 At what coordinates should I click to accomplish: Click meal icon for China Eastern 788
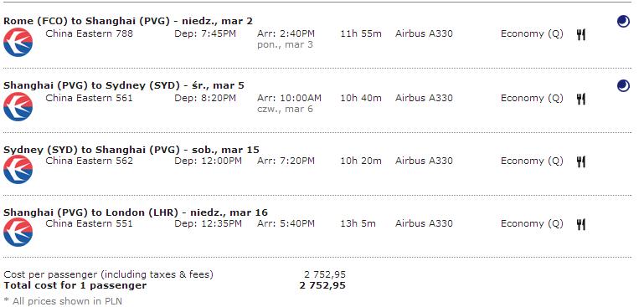580,34
